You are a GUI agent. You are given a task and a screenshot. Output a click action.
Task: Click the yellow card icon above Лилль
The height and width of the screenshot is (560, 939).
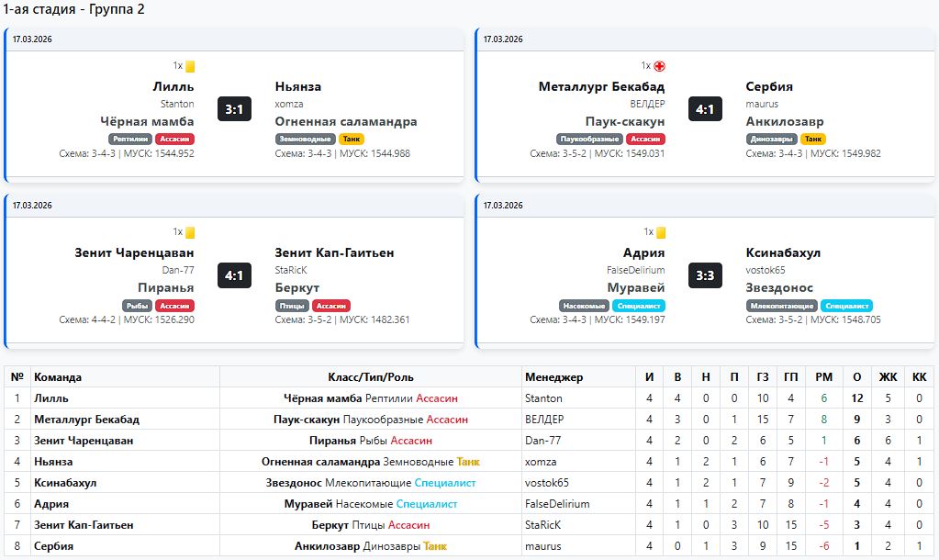point(190,66)
